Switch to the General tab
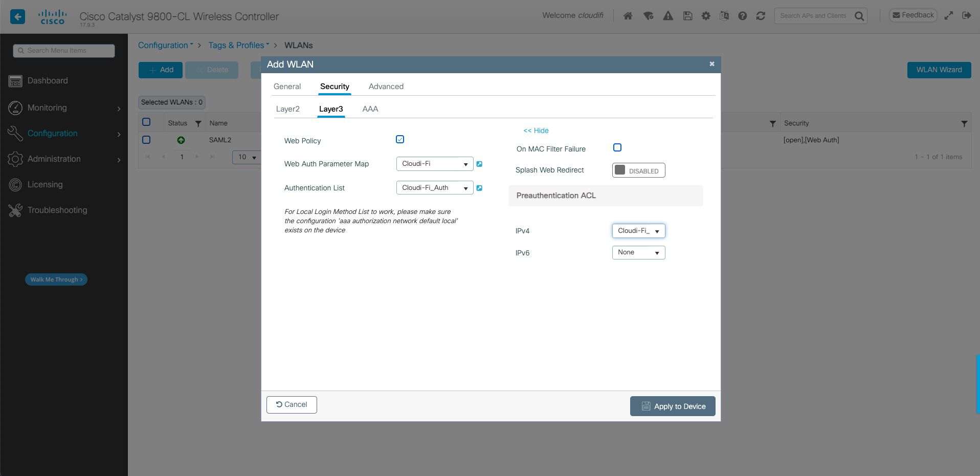The image size is (980, 476). (287, 86)
